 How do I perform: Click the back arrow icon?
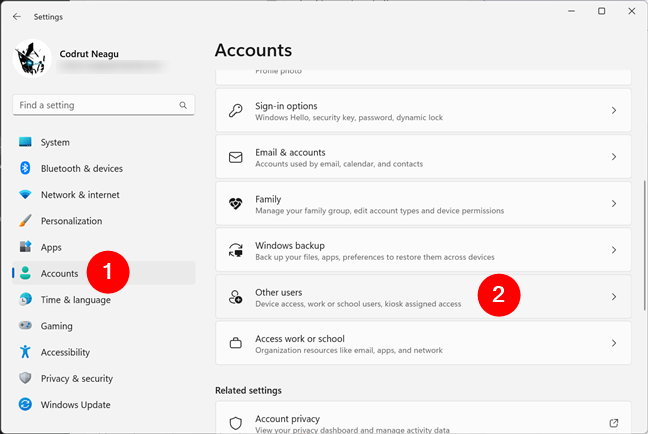click(x=17, y=17)
